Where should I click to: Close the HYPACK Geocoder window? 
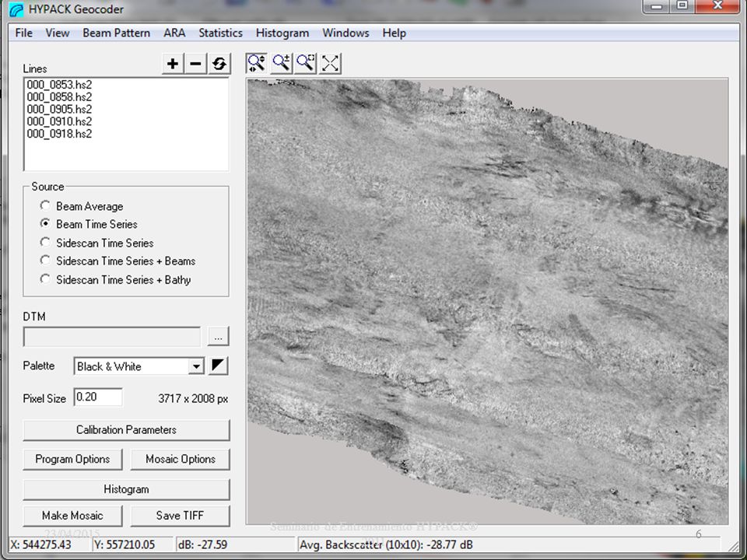718,7
